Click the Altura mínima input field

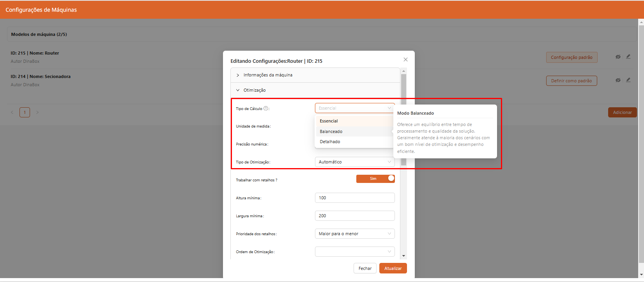click(354, 198)
